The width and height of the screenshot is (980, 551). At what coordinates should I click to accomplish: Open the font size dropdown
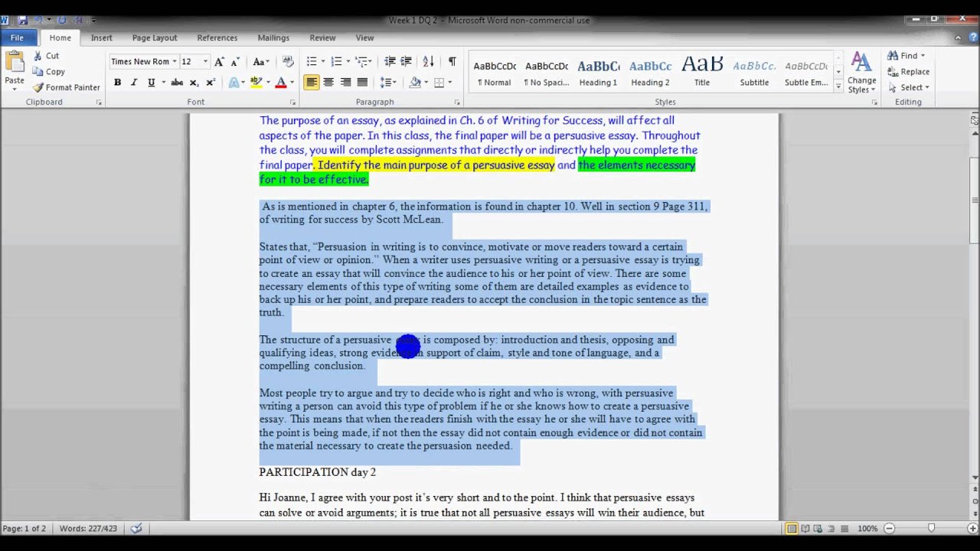(205, 61)
